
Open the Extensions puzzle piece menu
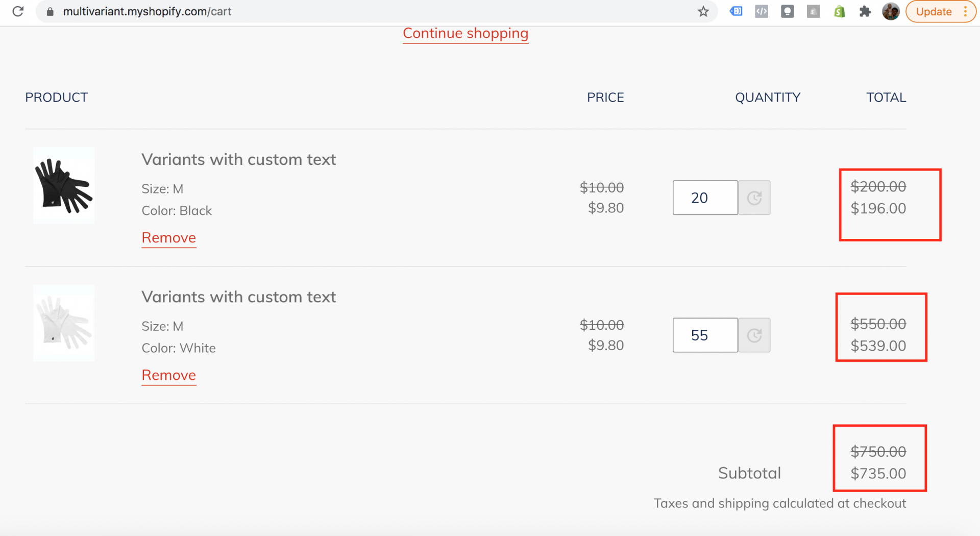[865, 11]
